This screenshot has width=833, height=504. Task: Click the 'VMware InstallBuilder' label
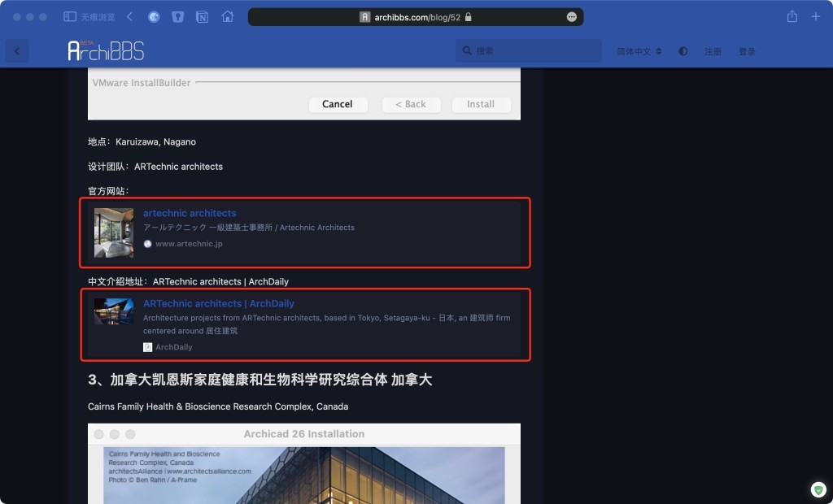(x=142, y=83)
